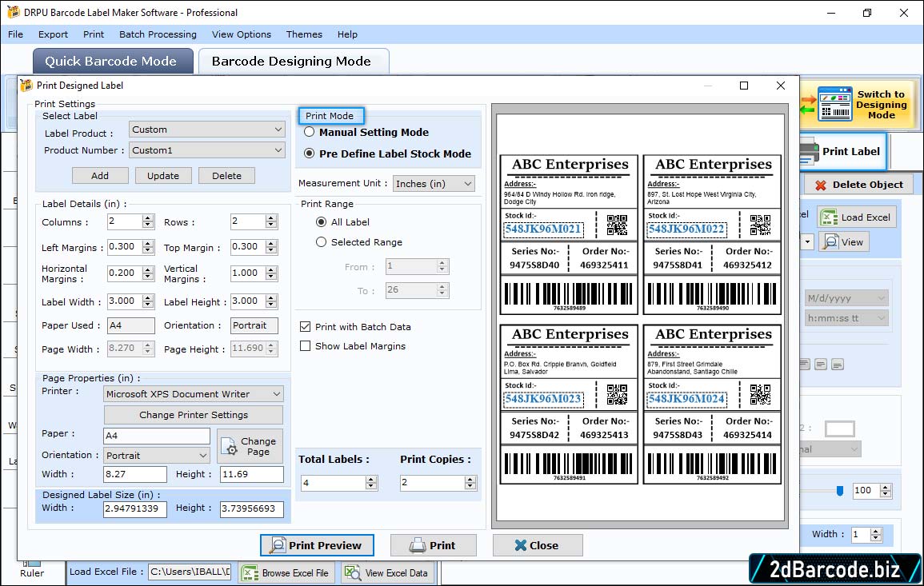Click the Browse Excel File icon
This screenshot has width=924, height=586.
[x=250, y=573]
